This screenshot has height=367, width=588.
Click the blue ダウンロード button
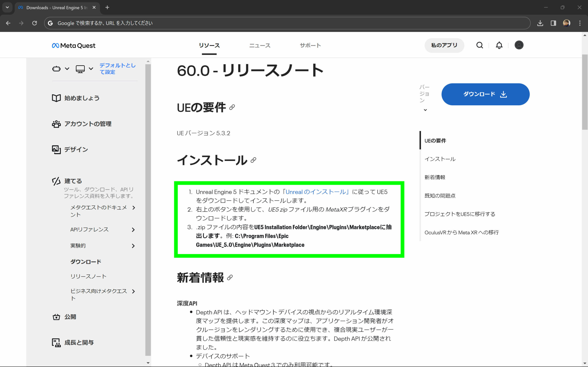tap(485, 94)
